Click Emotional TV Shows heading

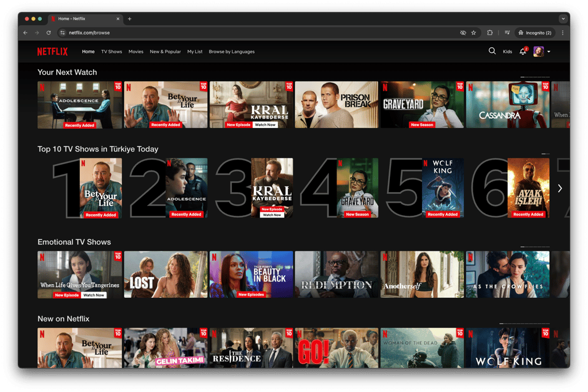(74, 242)
